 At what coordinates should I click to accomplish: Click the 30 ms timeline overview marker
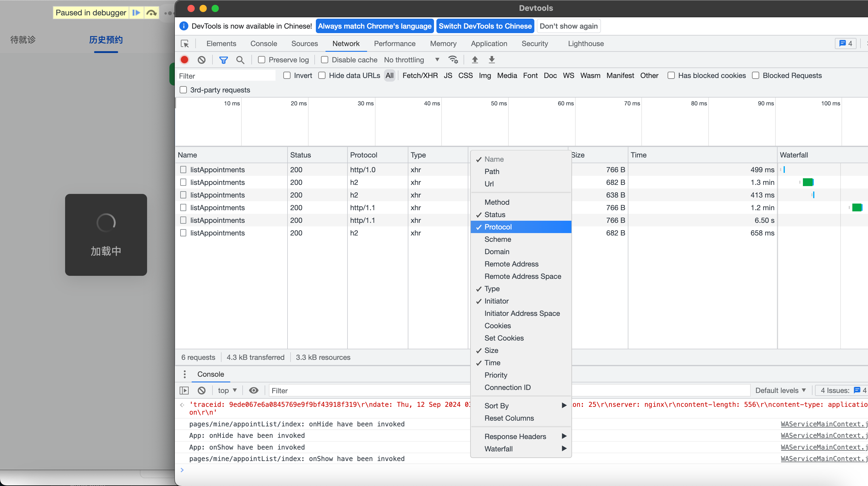point(365,103)
